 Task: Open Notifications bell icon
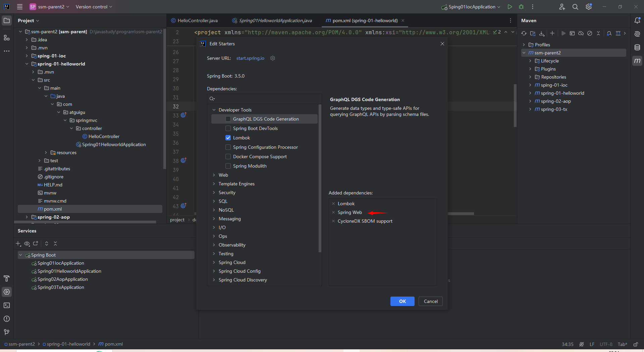tap(637, 20)
